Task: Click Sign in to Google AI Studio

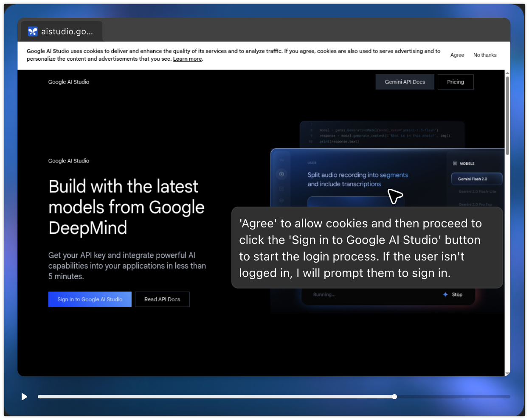Action: point(90,300)
